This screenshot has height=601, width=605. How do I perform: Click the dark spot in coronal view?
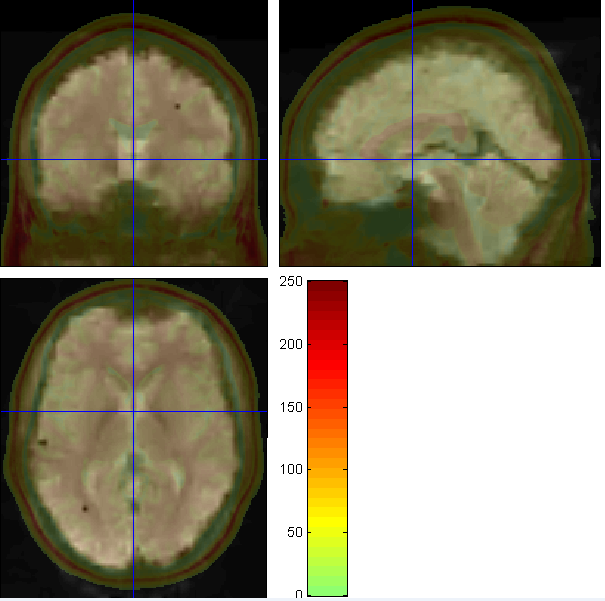click(x=177, y=106)
